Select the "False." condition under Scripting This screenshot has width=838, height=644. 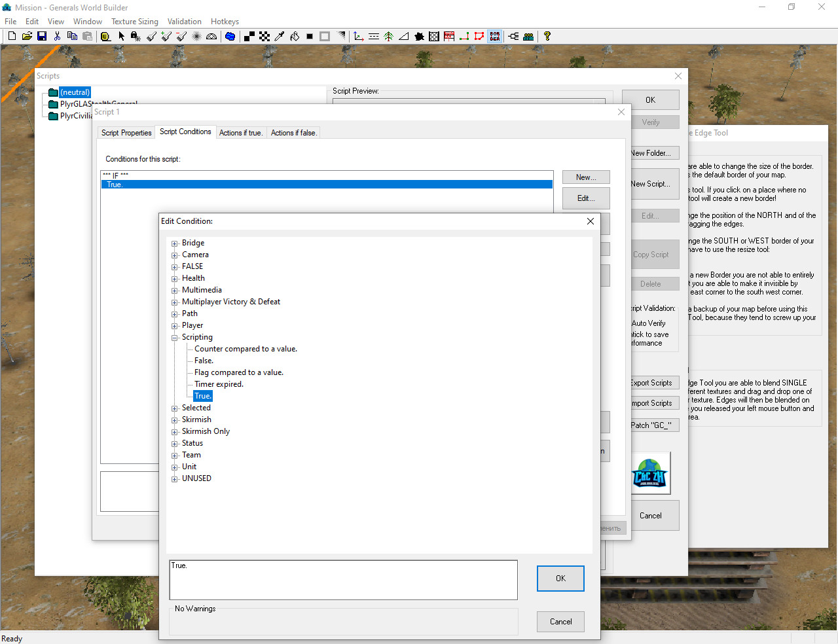[204, 361]
